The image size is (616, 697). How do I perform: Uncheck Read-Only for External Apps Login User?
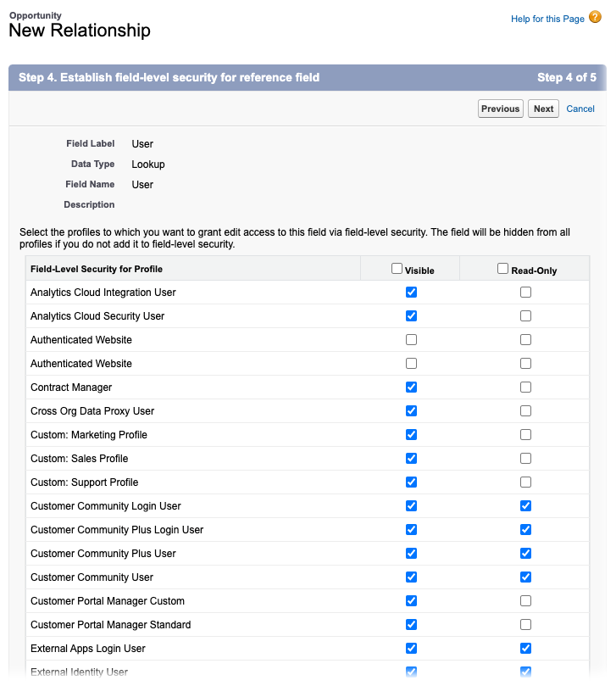tap(525, 649)
